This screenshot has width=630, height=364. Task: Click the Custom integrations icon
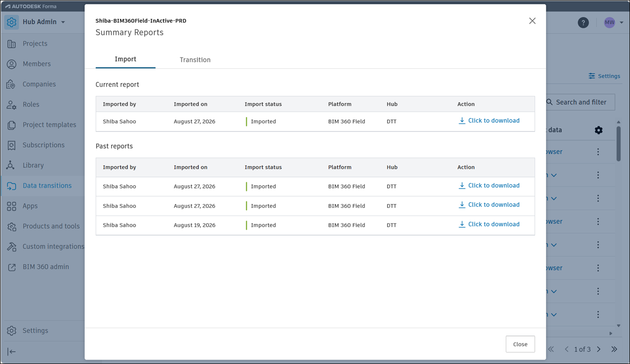point(12,247)
